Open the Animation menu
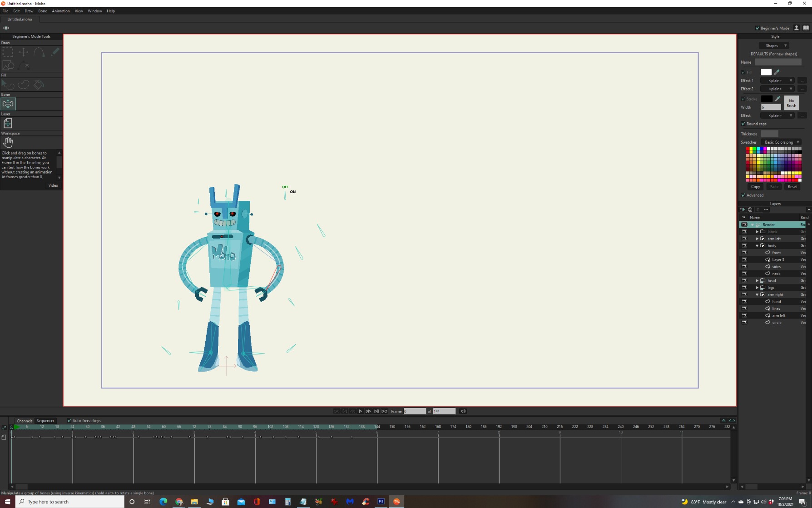This screenshot has height=508, width=812. point(60,11)
